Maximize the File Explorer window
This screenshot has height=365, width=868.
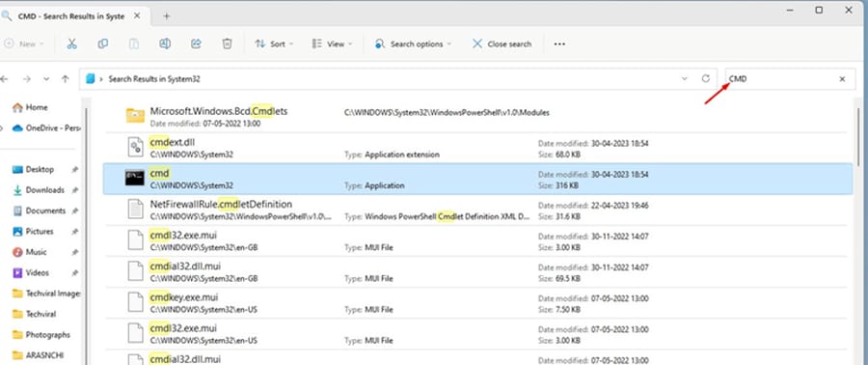(819, 10)
